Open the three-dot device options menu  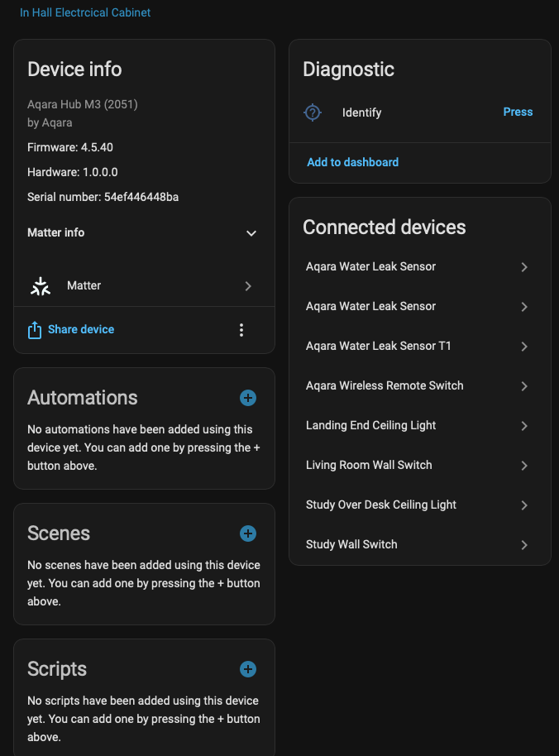pos(241,330)
